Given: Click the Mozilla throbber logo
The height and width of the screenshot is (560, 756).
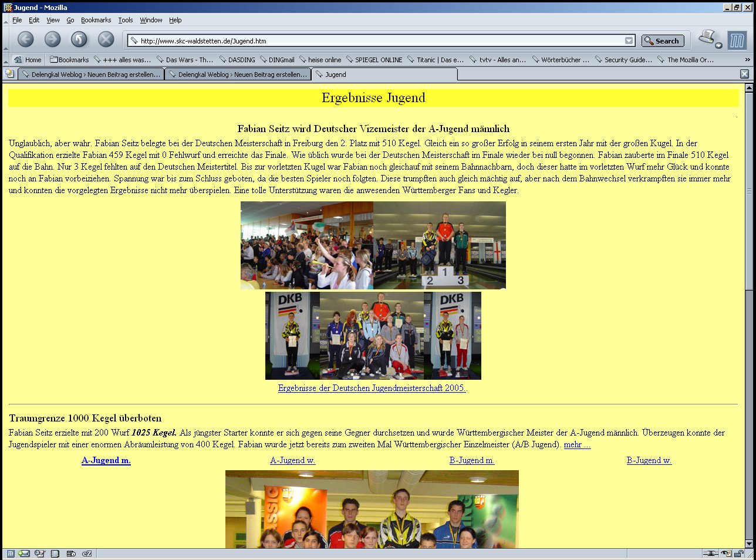Looking at the screenshot, I should point(737,41).
